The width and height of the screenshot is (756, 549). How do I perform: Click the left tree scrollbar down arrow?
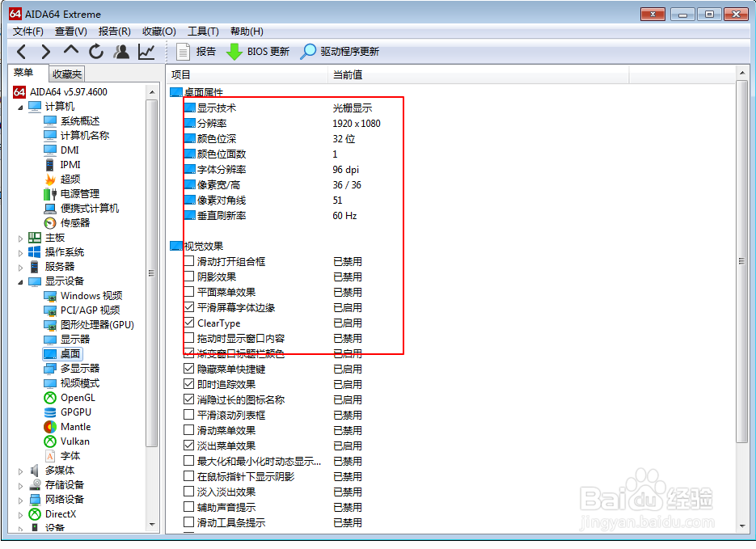pos(152,525)
